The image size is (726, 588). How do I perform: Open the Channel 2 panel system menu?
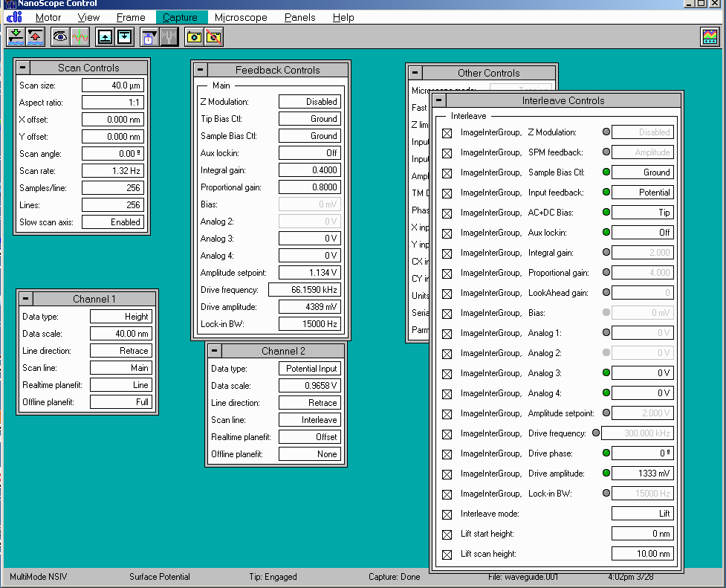214,351
